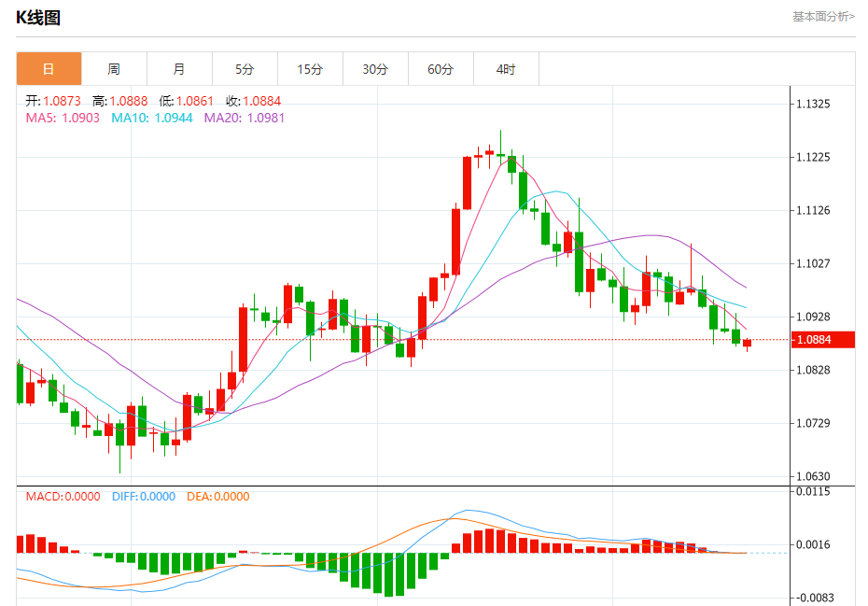Click the DIFF:0.0000 indicator label
Screen dimensions: 868x606
(x=144, y=497)
